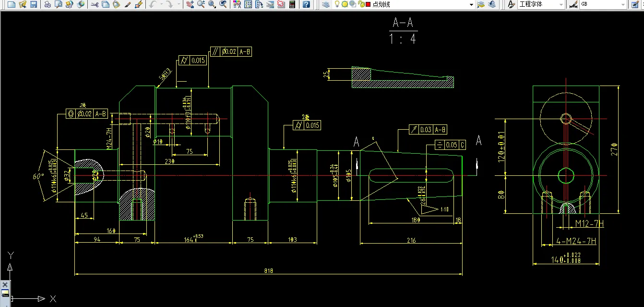Toggle the layer on/off lightbulb

(x=337, y=4)
